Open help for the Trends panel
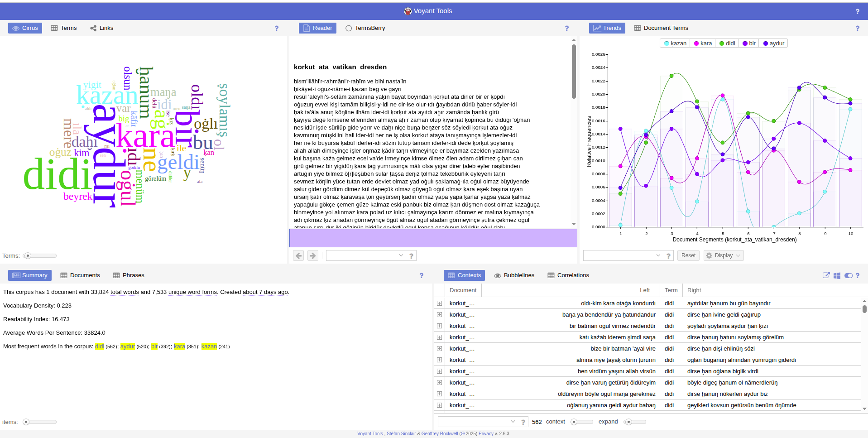The width and height of the screenshot is (868, 438). [x=857, y=28]
